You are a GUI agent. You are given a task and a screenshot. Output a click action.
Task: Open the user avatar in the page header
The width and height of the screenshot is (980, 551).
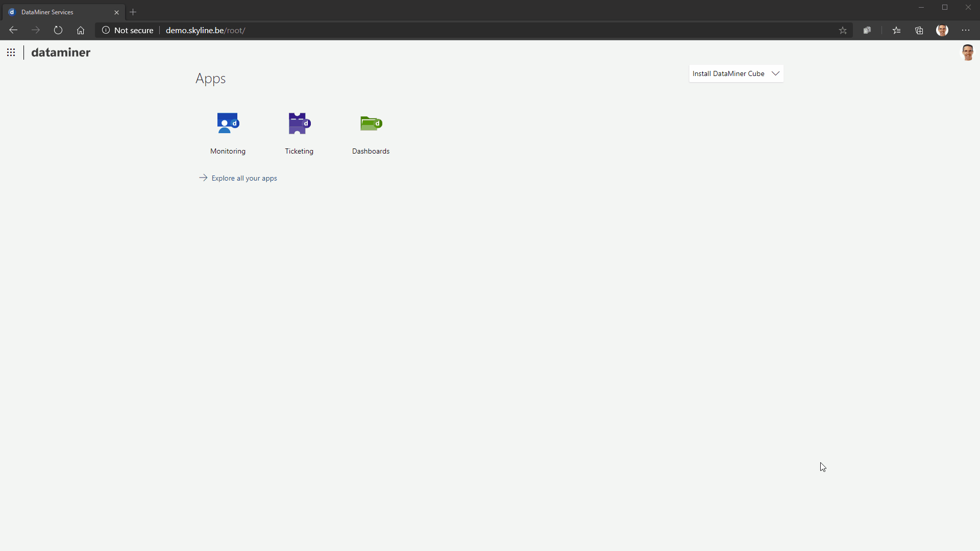967,52
